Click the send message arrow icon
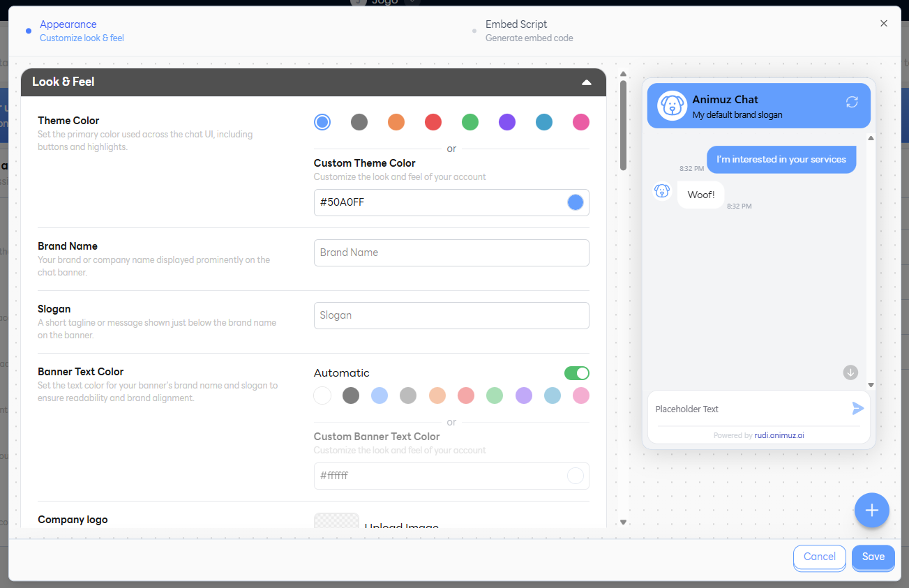The width and height of the screenshot is (909, 588). click(857, 409)
